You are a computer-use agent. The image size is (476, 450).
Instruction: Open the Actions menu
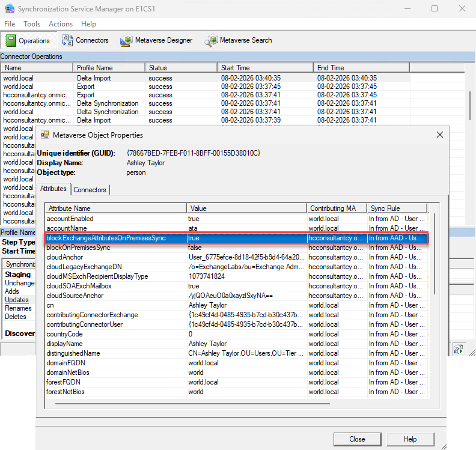click(61, 24)
